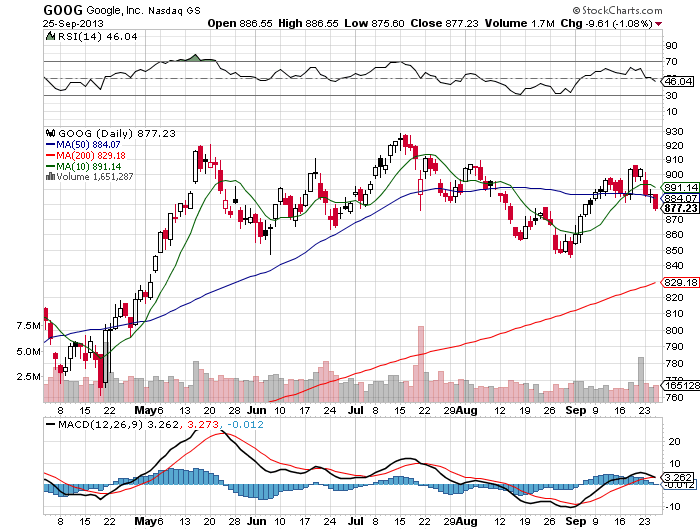Click the blue MA(50) legend line

tap(49, 143)
